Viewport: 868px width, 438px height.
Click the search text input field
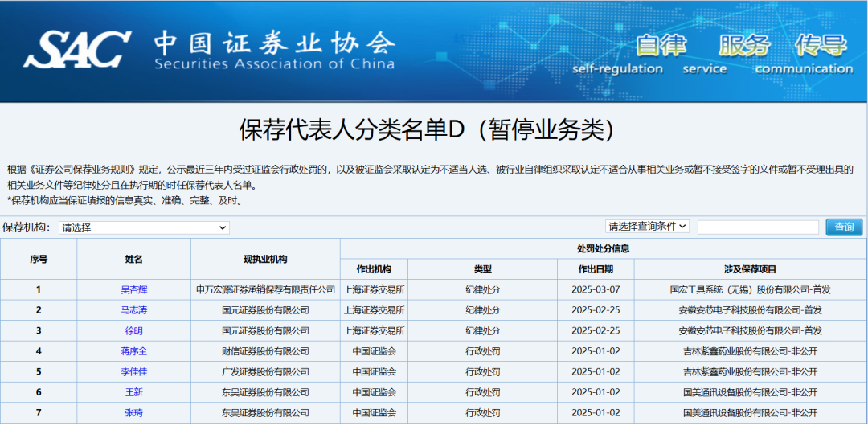pos(758,227)
